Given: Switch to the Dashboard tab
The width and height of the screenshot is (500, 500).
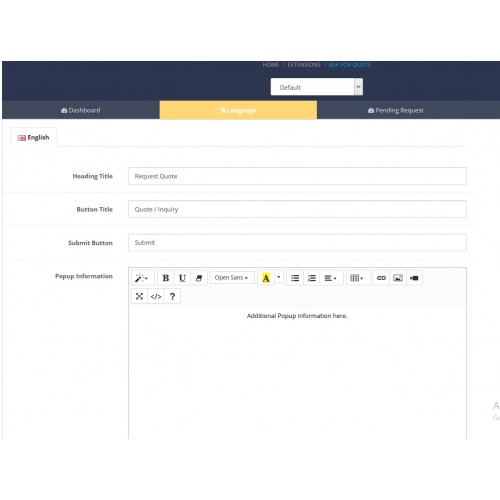Looking at the screenshot, I should (x=81, y=110).
